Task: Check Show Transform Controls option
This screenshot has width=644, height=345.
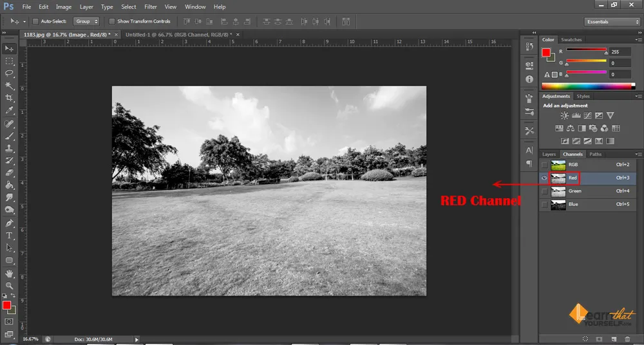Action: tap(112, 21)
